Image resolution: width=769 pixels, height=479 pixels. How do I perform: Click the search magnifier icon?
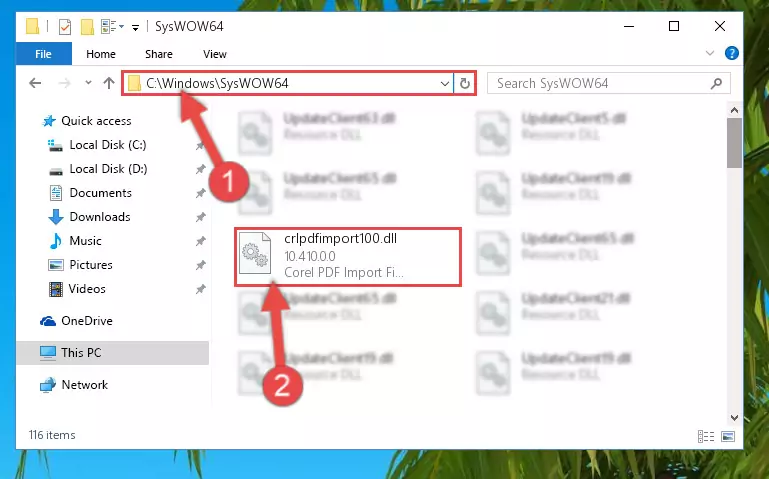pos(716,83)
